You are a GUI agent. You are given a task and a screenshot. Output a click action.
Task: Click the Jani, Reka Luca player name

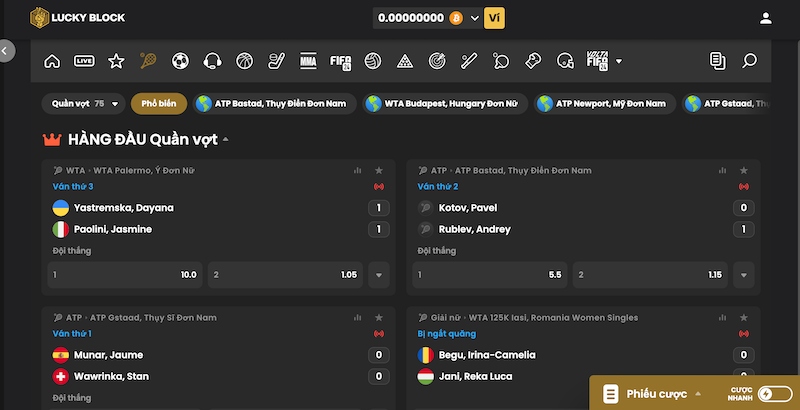coord(476,376)
